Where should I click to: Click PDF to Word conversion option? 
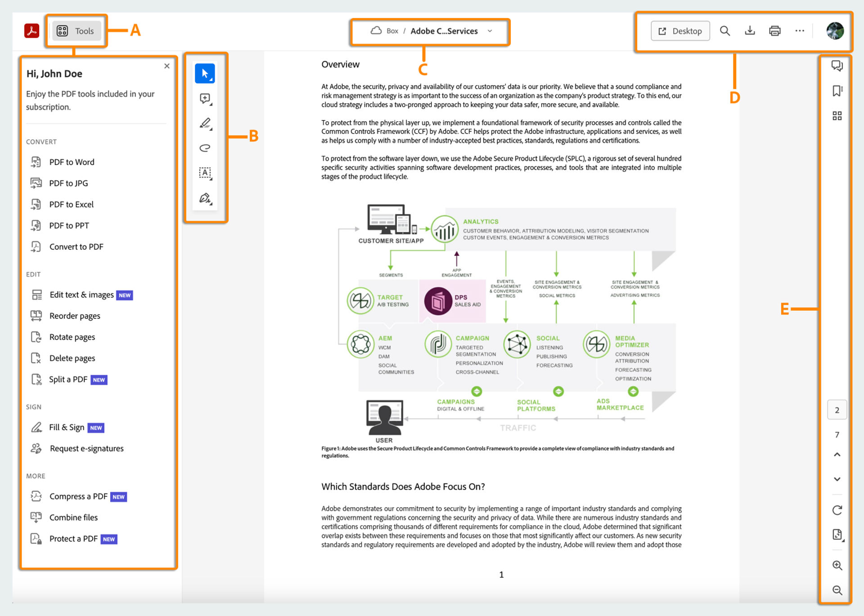click(72, 162)
